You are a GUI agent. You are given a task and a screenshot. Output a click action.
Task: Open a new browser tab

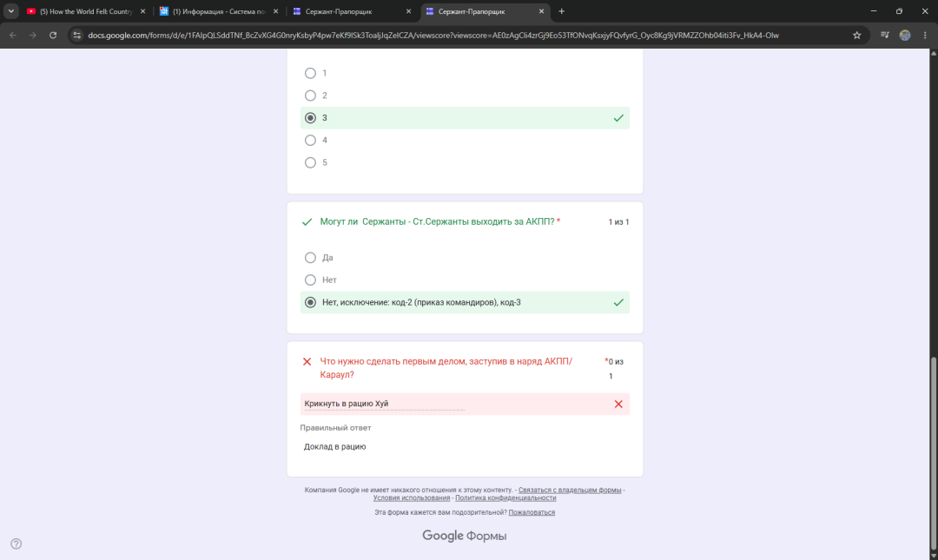click(x=561, y=11)
